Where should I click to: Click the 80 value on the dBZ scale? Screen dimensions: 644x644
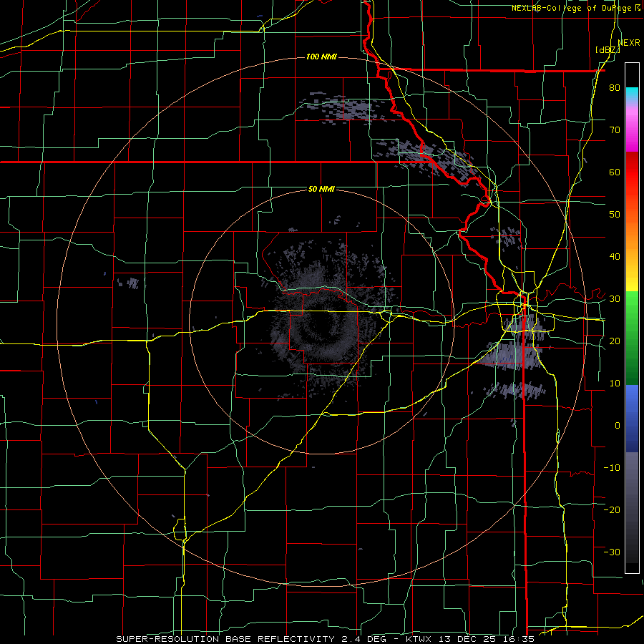[615, 88]
